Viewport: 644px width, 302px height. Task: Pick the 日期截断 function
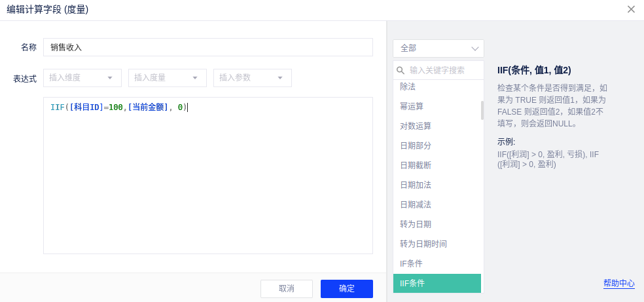tap(416, 165)
